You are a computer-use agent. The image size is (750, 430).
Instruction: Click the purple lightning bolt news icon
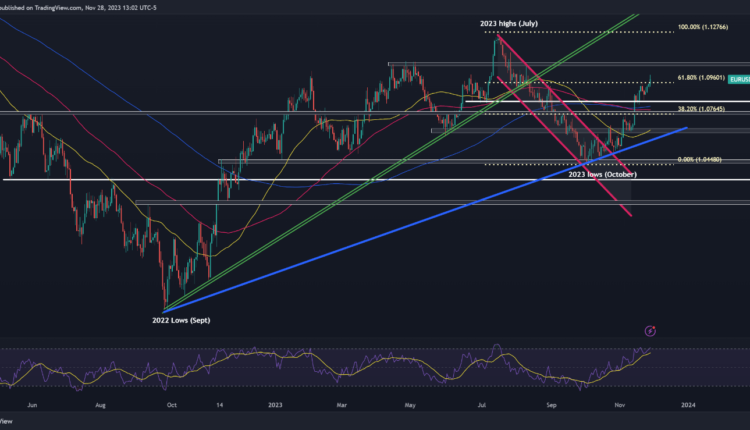click(651, 329)
